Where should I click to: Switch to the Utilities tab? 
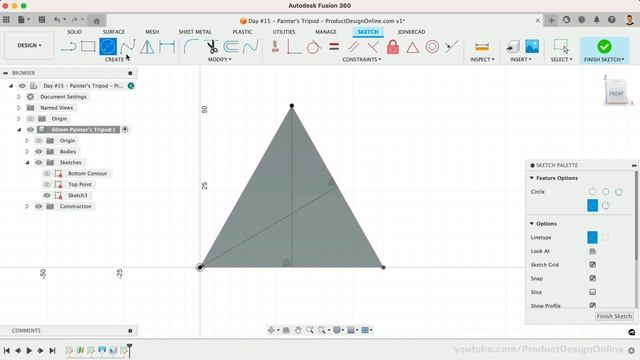284,32
